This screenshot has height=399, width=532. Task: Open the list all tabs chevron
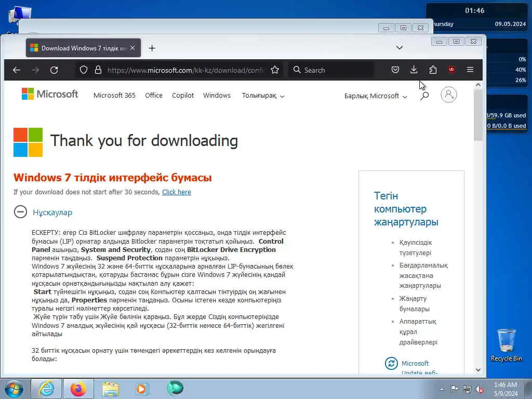(x=400, y=47)
